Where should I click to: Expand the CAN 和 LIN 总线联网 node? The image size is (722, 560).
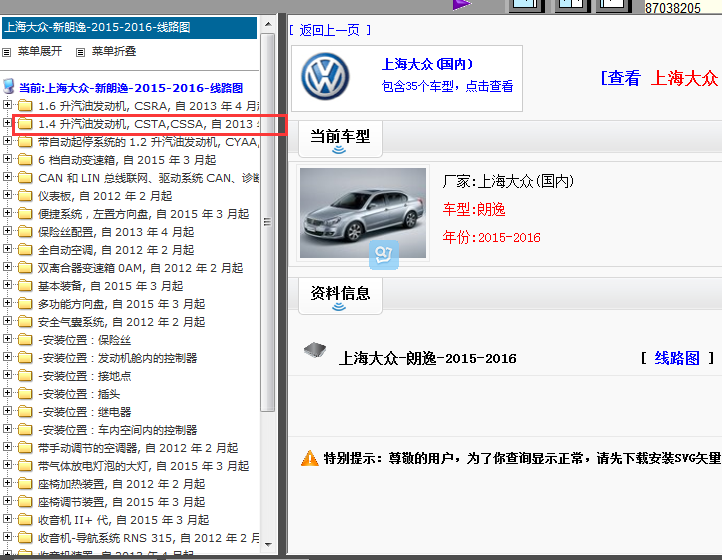[x=7, y=176]
